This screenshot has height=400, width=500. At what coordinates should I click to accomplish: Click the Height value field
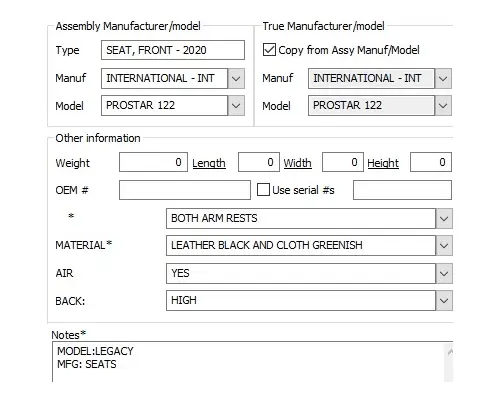(431, 162)
